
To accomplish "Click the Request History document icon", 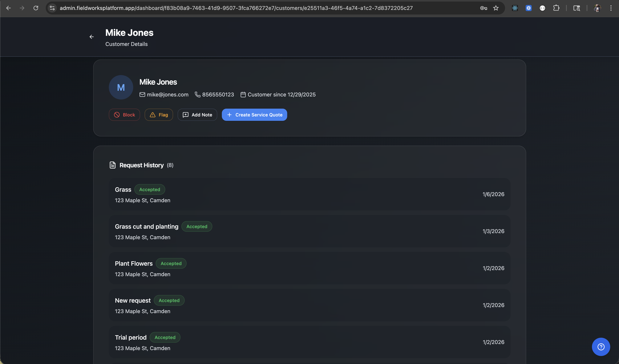I will point(112,165).
